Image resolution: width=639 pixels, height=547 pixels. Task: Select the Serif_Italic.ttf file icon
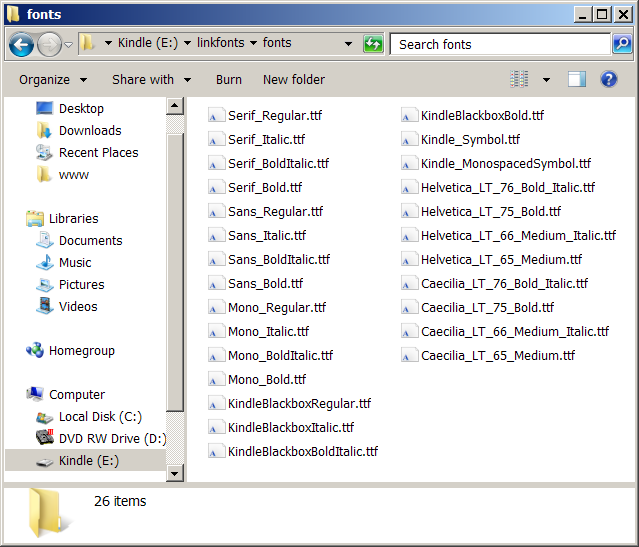coord(216,139)
